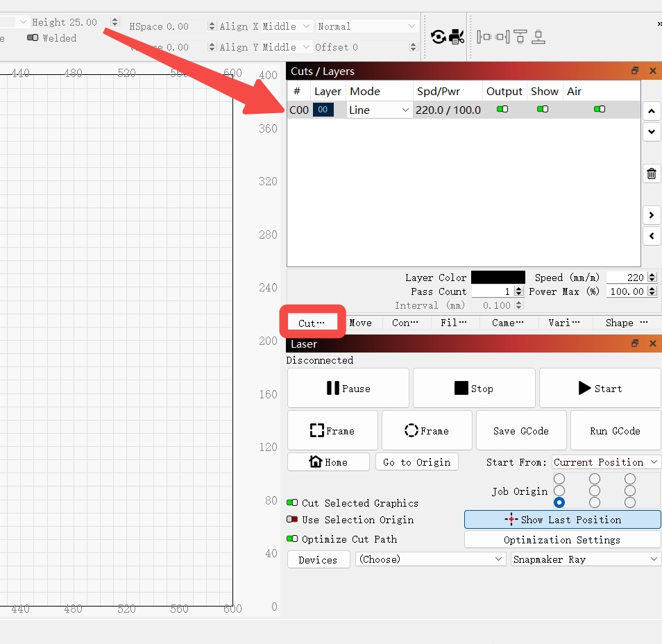Click the circular Frame button

[427, 431]
